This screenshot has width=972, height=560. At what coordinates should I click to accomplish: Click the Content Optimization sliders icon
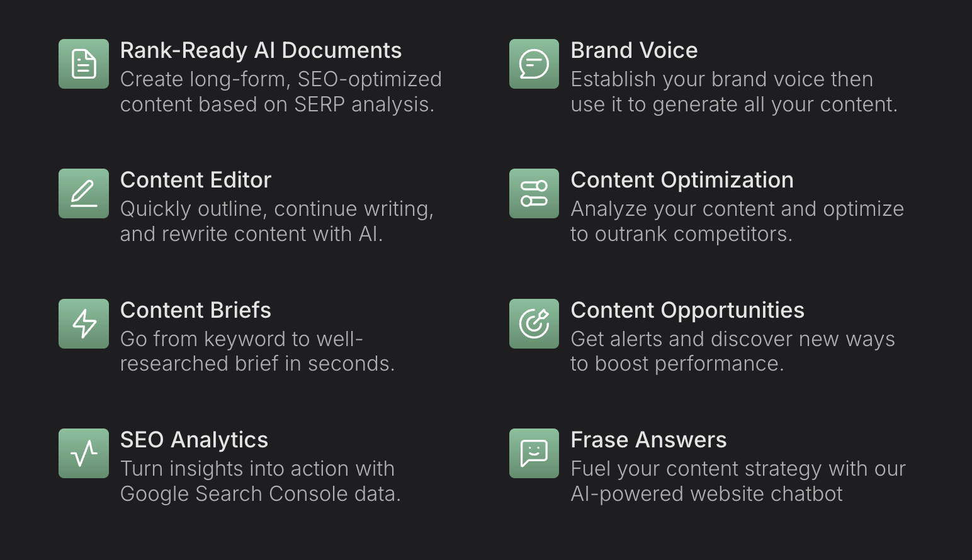coord(534,194)
